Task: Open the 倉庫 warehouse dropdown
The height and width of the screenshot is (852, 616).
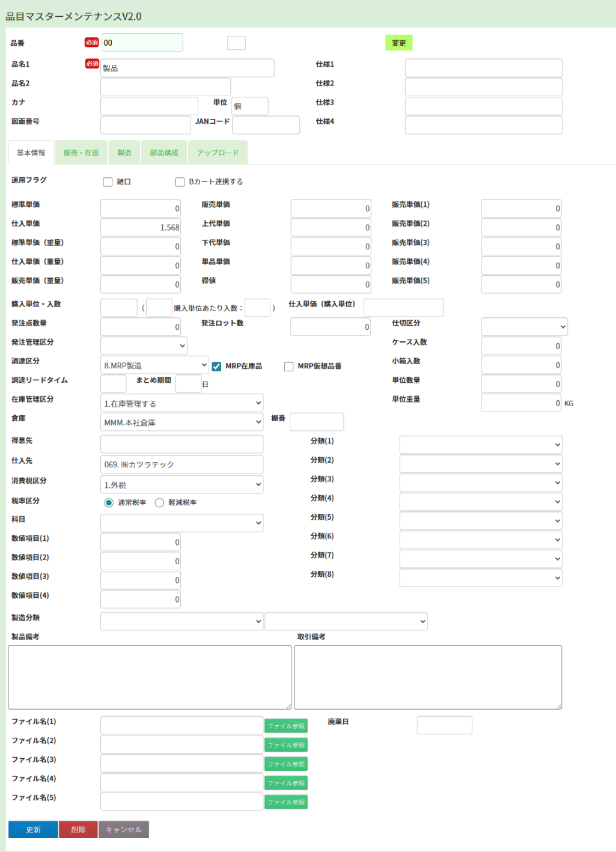Action: [182, 422]
